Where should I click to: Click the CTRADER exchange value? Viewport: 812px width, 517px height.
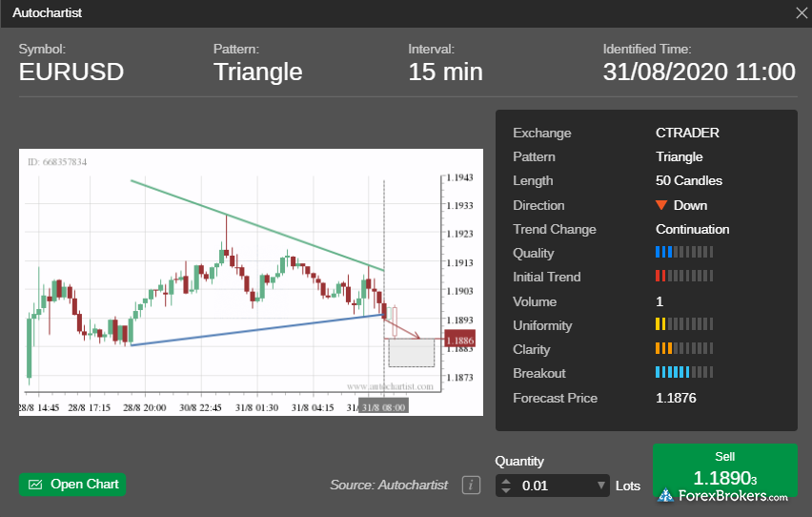tap(687, 133)
